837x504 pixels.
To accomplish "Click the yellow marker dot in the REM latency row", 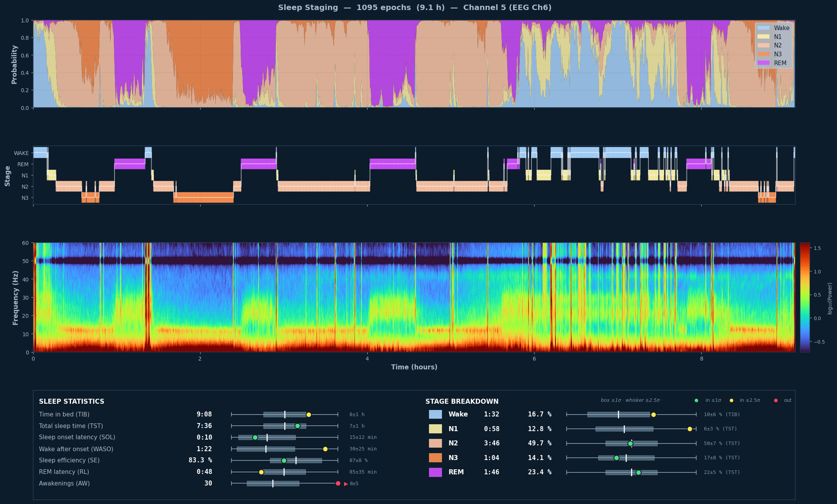I will coord(261,472).
